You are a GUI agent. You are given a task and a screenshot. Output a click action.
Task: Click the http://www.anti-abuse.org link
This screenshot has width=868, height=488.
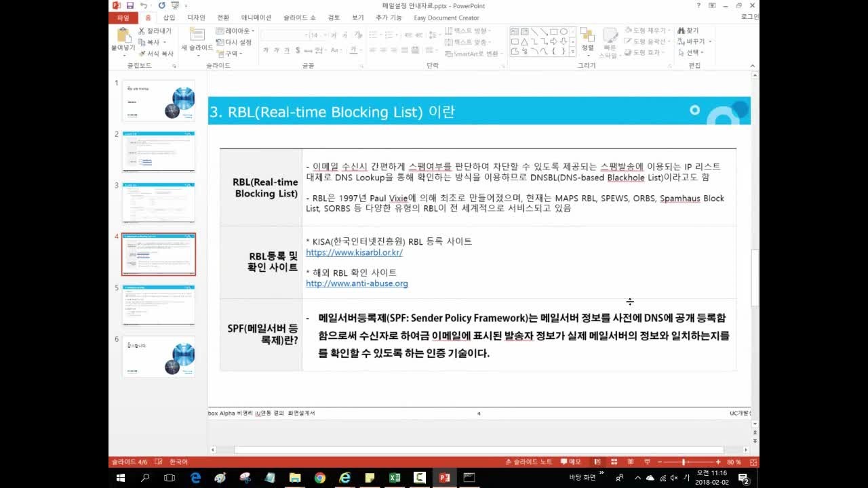click(x=357, y=283)
